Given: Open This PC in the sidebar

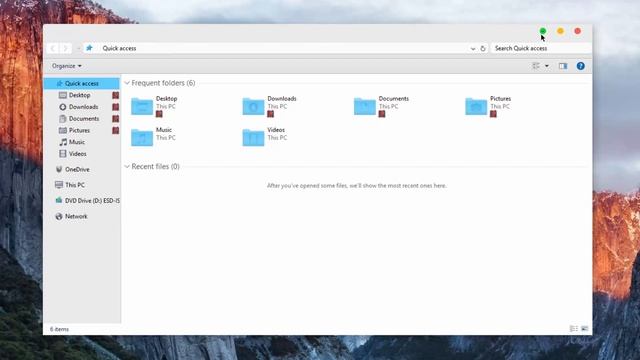Looking at the screenshot, I should tap(75, 185).
